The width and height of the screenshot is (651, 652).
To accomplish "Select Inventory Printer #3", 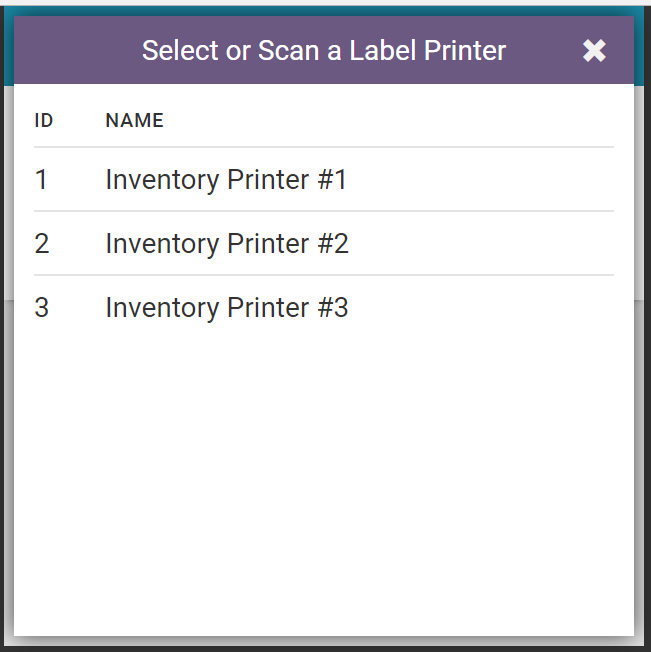I will tap(227, 308).
